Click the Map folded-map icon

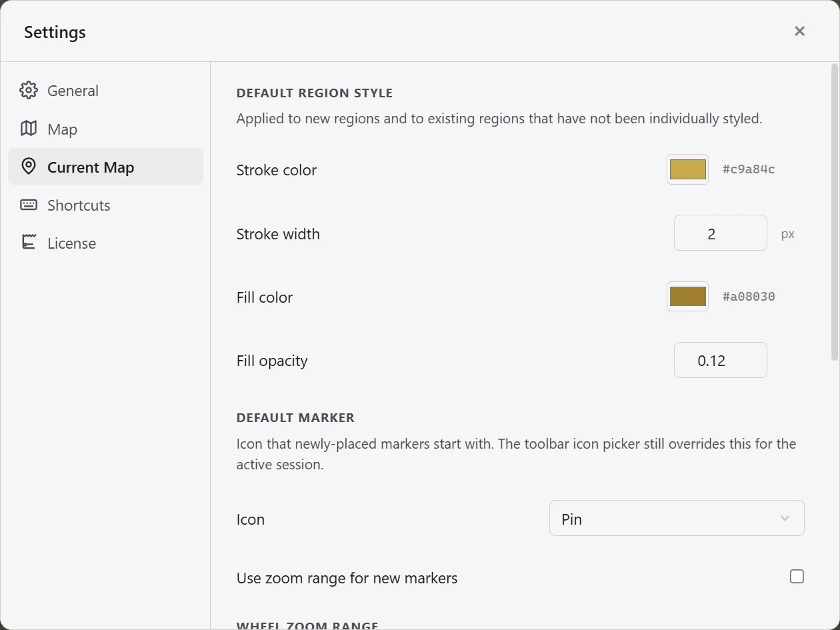pyautogui.click(x=29, y=129)
